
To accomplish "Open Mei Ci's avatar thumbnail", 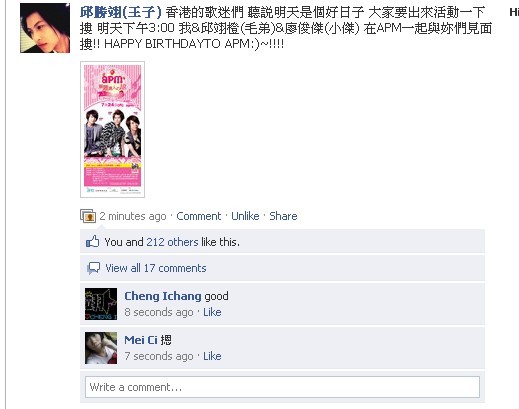I will (x=101, y=348).
